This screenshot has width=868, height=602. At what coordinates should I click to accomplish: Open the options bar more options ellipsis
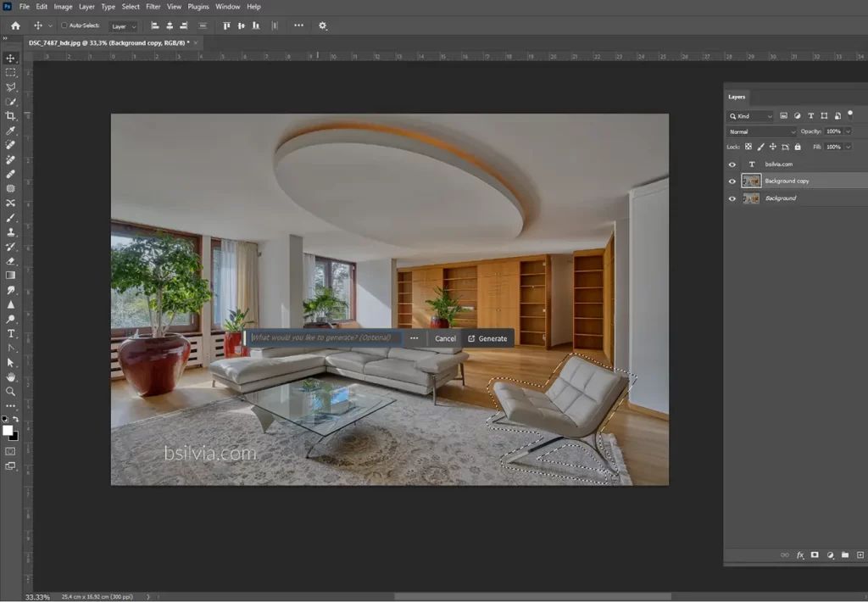[x=299, y=25]
